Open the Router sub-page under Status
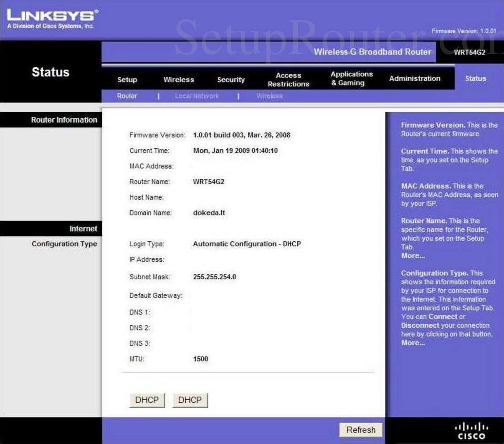Screen dimensions: 504x444 pyautogui.click(x=127, y=96)
